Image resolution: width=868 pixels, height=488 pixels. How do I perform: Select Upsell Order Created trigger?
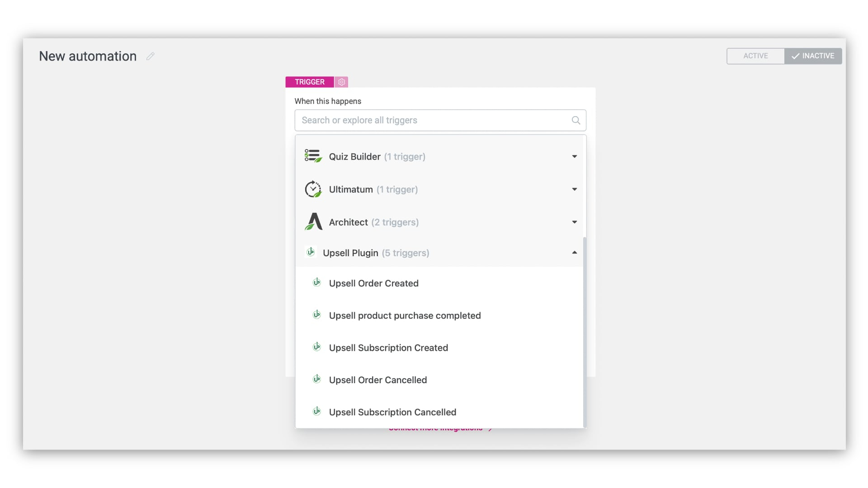pos(439,283)
